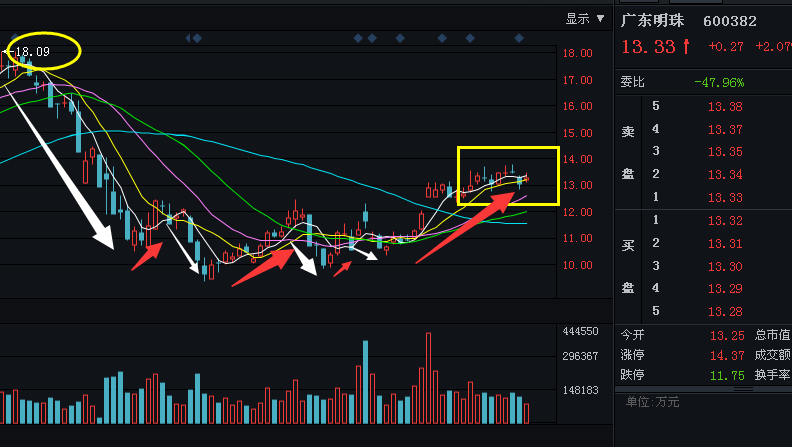Click the 10.00 price axis label
Screen dimensions: 792x447
[577, 265]
